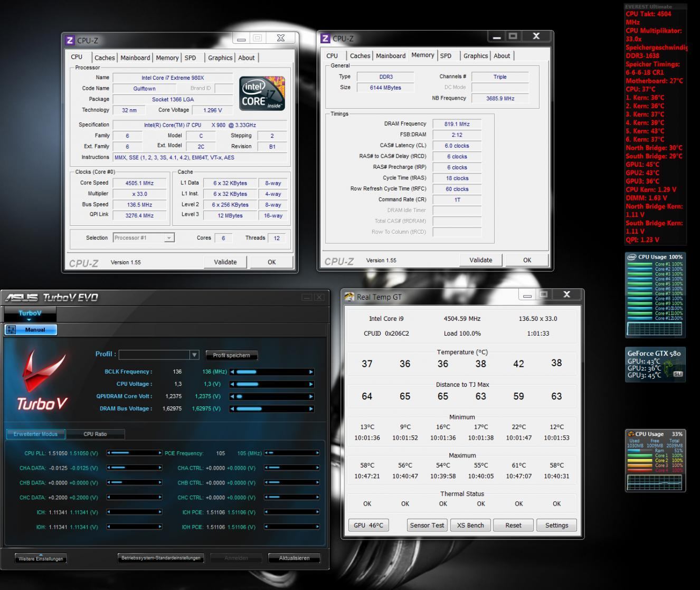This screenshot has width=700, height=590.
Task: Select Erweiterter Modus tab
Action: (x=35, y=434)
